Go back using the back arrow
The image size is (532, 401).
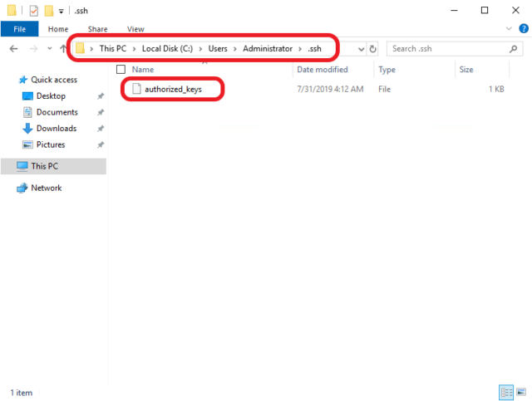(13, 49)
